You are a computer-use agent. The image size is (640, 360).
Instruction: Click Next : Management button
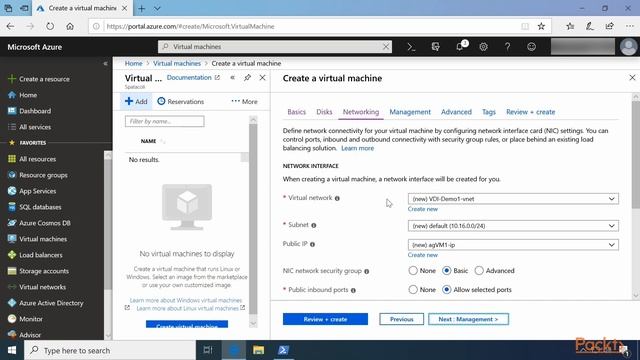(468, 319)
